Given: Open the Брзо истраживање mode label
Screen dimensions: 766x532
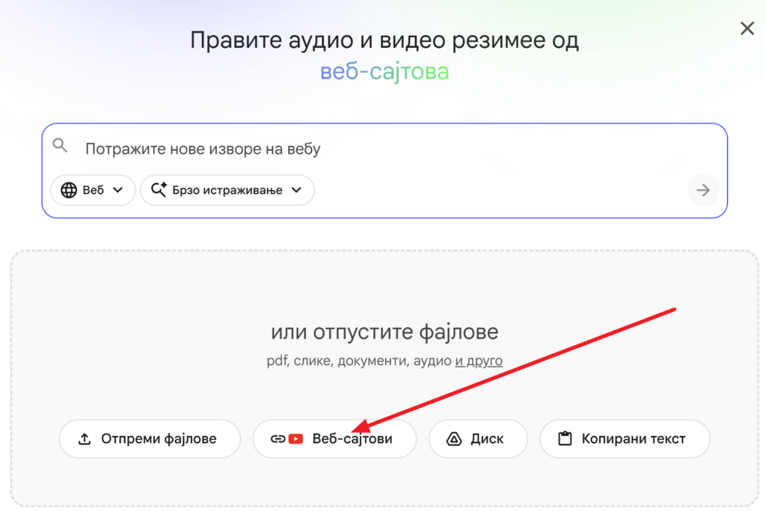Looking at the screenshot, I should pos(227,190).
